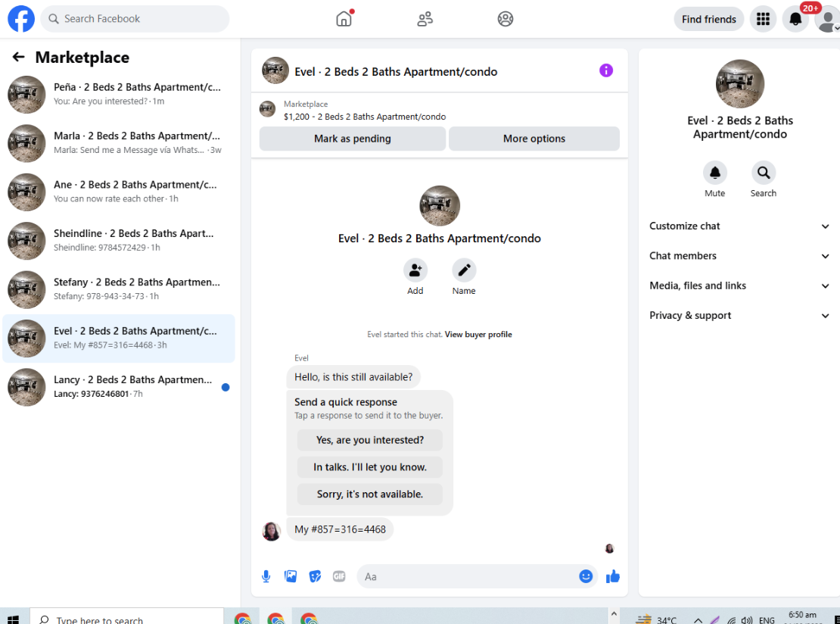Screen dimensions: 840x624
Task: Send 'Sorry, it's not available.' response
Action: tap(369, 495)
